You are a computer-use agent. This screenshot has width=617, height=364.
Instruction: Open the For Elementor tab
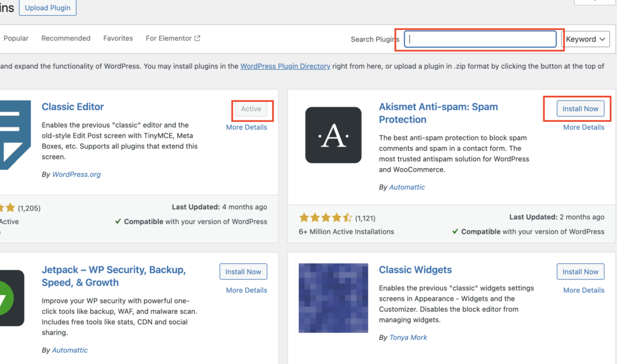pyautogui.click(x=173, y=38)
